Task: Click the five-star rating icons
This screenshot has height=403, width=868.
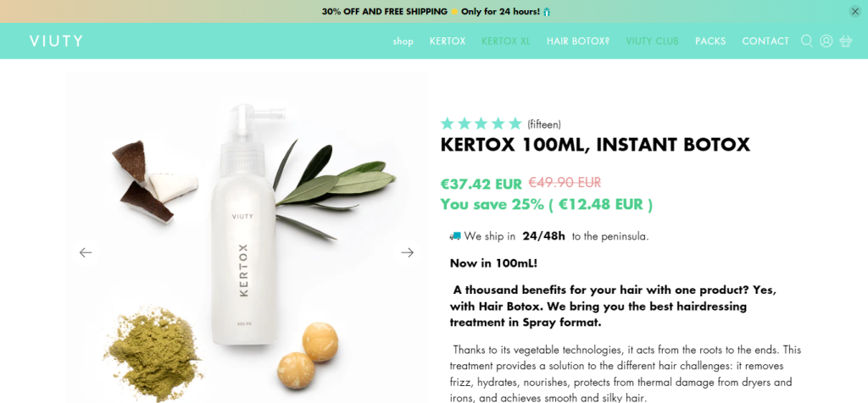Action: [x=481, y=124]
